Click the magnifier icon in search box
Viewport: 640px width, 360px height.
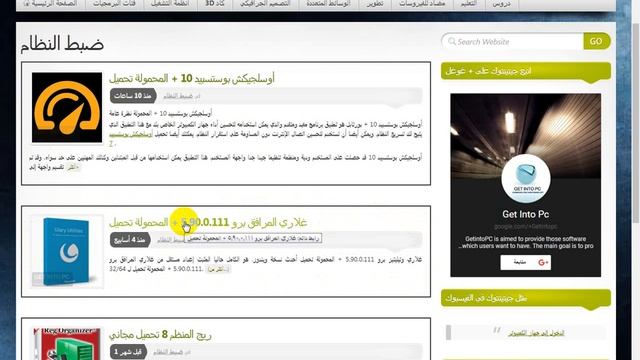click(x=451, y=42)
